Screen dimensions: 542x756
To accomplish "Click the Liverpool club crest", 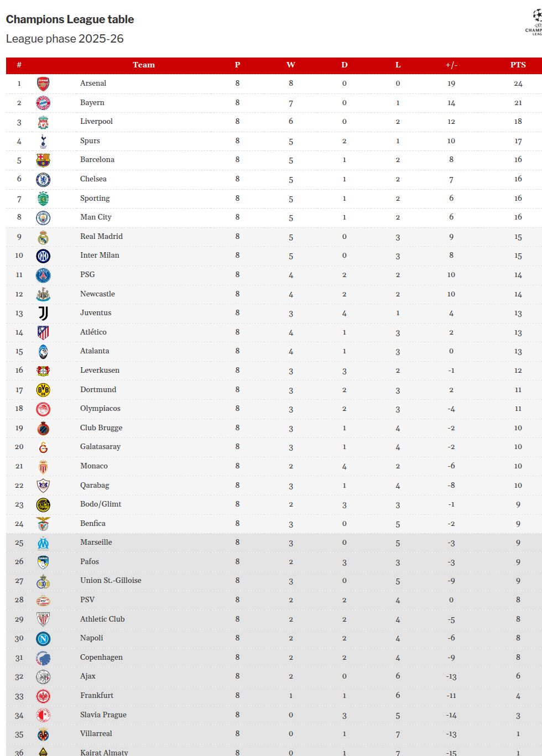I will [43, 122].
